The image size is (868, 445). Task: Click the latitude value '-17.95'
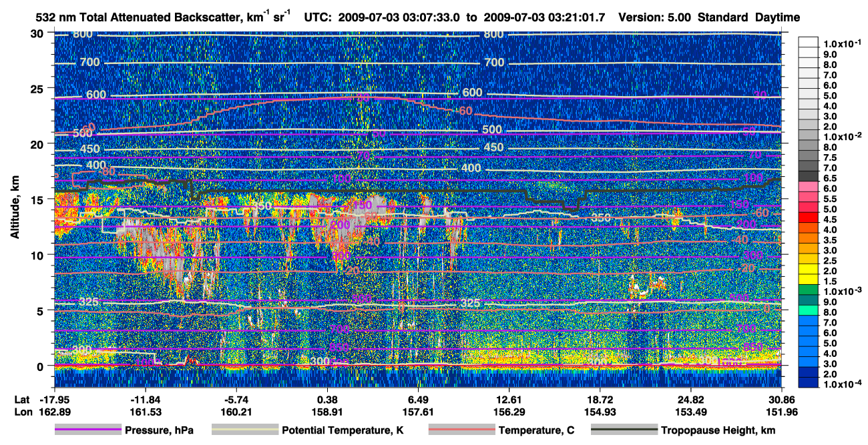pyautogui.click(x=53, y=399)
